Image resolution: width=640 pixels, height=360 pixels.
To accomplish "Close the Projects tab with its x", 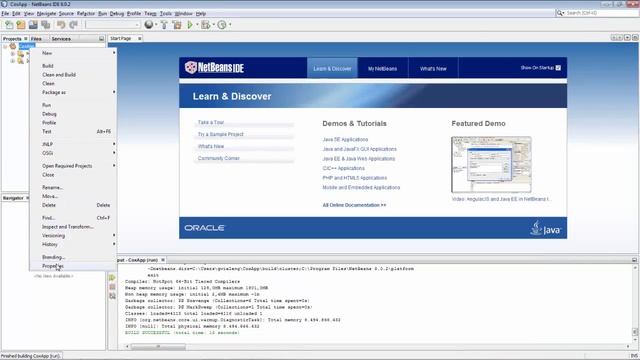I will [26, 39].
